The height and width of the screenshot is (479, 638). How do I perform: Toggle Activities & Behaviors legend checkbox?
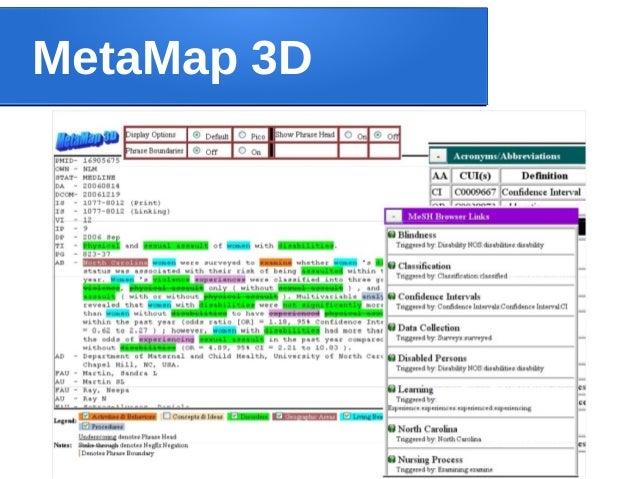[85, 416]
